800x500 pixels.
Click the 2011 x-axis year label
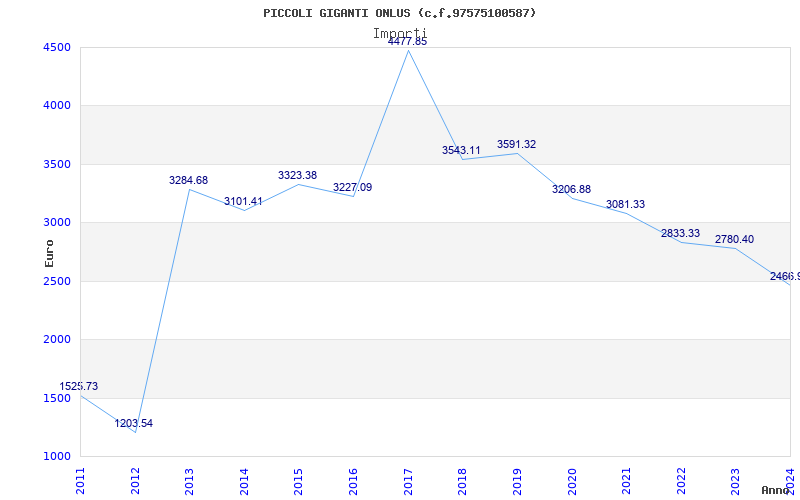[x=80, y=481]
